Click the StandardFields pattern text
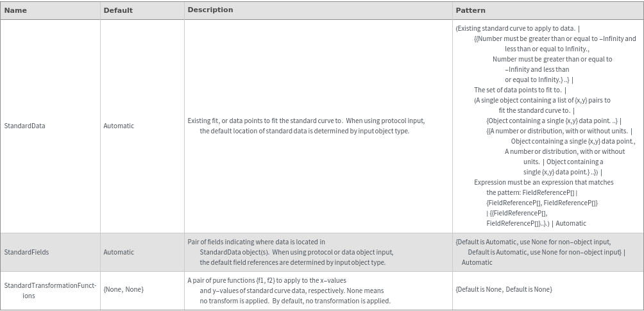The width and height of the screenshot is (644, 311). [x=539, y=252]
